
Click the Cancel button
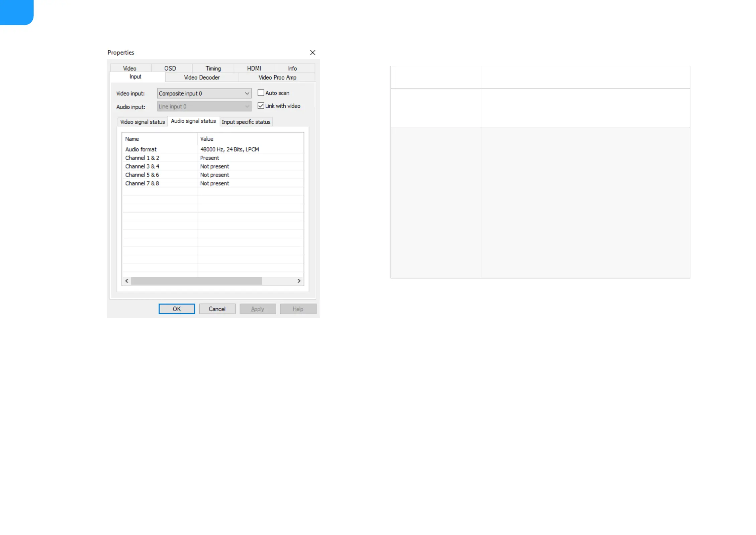[217, 309]
